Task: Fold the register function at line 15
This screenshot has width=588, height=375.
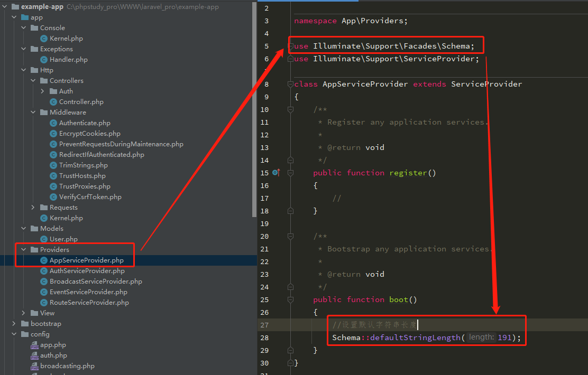Action: pos(290,173)
